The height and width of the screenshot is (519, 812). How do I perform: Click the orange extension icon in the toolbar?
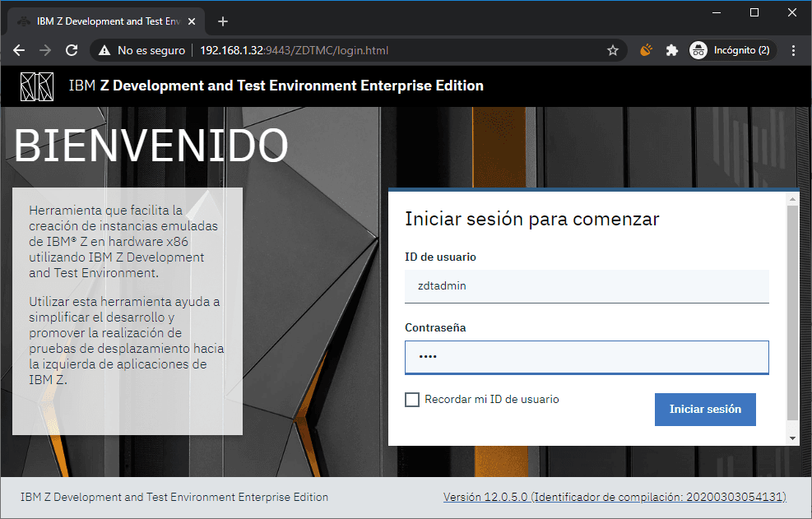(644, 50)
